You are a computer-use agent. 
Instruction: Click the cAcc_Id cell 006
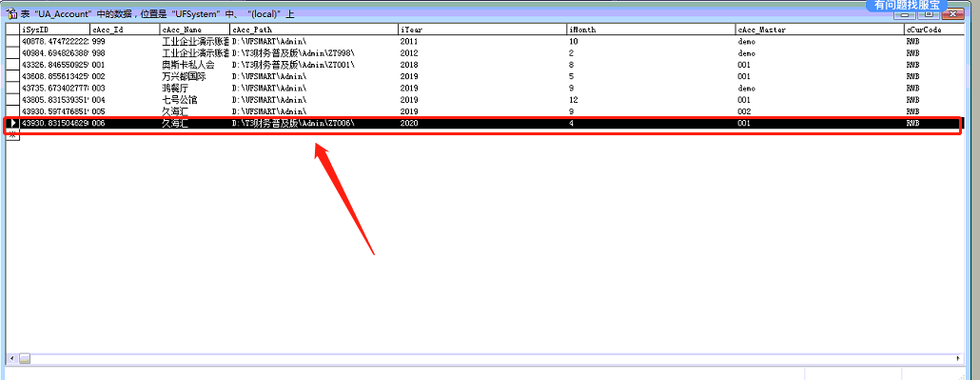point(125,123)
